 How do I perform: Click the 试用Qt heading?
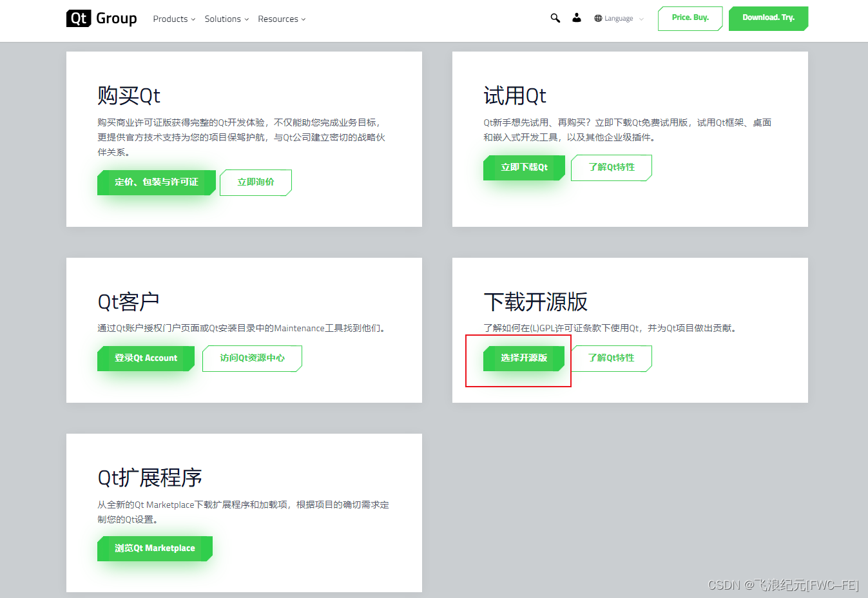click(x=515, y=95)
